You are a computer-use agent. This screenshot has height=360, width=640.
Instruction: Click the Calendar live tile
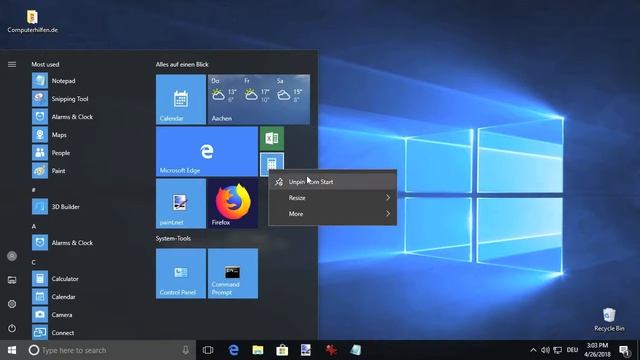click(181, 99)
